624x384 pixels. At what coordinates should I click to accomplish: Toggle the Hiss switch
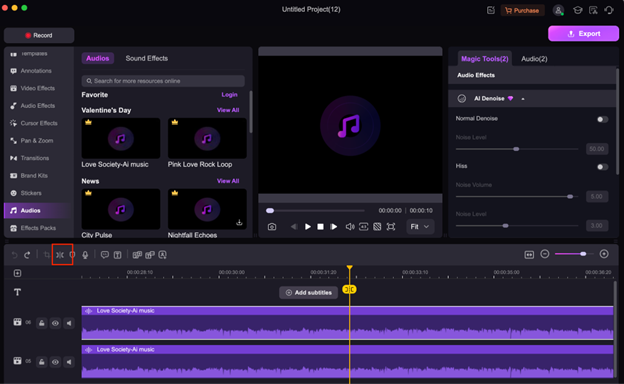coord(603,167)
